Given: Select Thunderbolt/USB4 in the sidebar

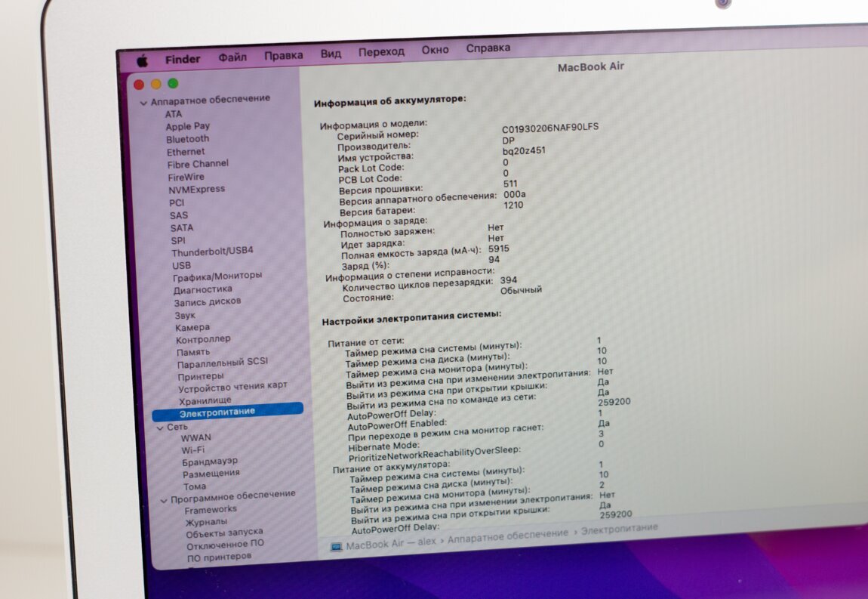Looking at the screenshot, I should coord(212,252).
